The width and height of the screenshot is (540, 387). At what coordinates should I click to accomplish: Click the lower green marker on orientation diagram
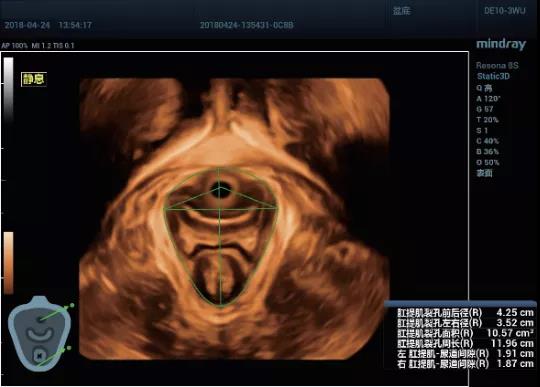pyautogui.click(x=69, y=348)
